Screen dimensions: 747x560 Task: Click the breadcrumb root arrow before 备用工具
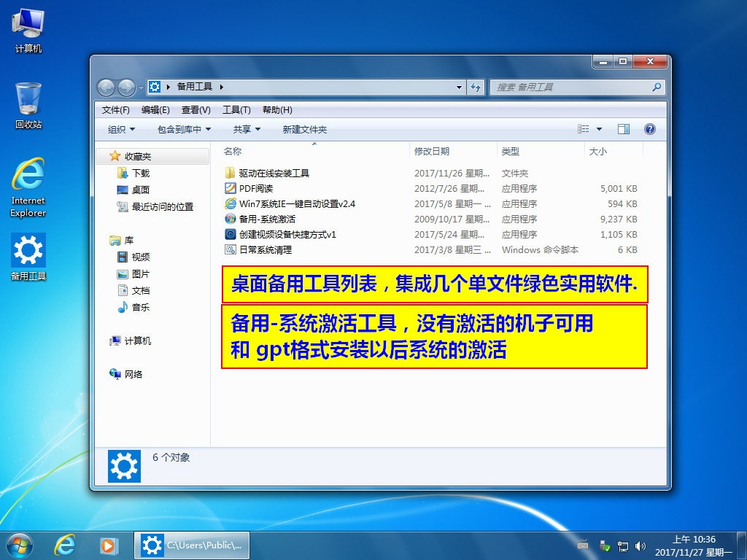tap(169, 87)
